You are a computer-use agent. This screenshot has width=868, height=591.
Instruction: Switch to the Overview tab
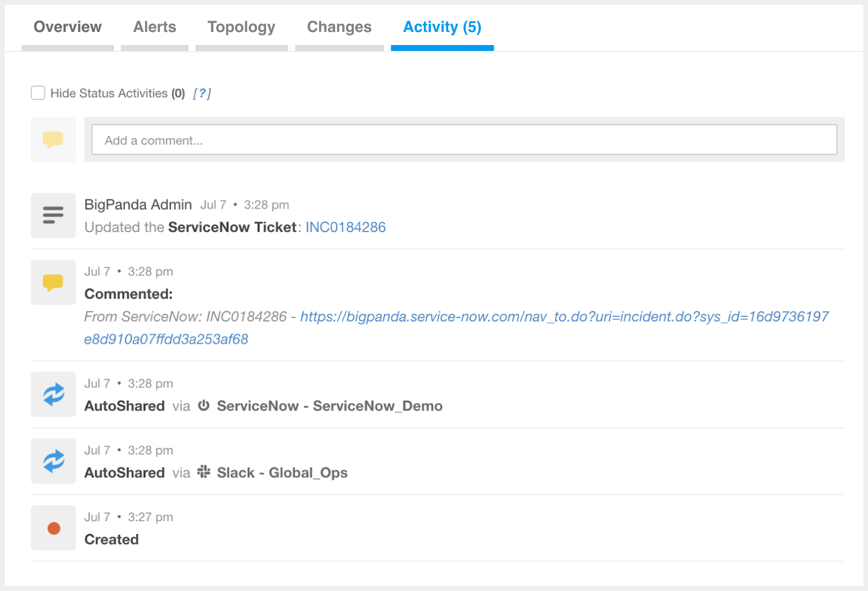(67, 27)
